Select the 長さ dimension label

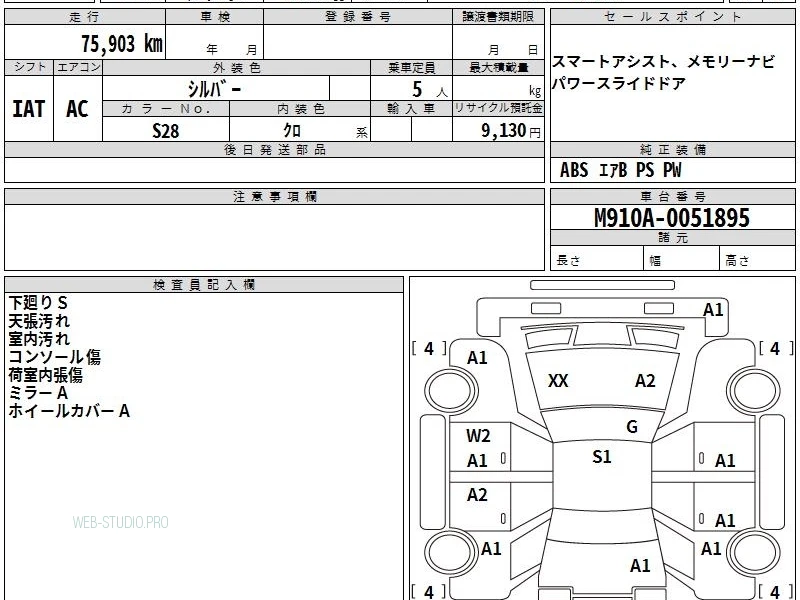[568, 260]
